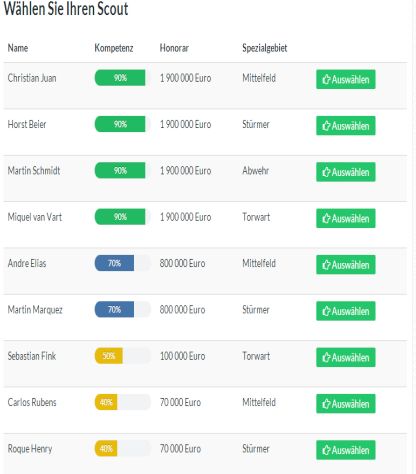Choose Roque Henry via Auswählen
The width and height of the screenshot is (416, 474).
coord(346,450)
